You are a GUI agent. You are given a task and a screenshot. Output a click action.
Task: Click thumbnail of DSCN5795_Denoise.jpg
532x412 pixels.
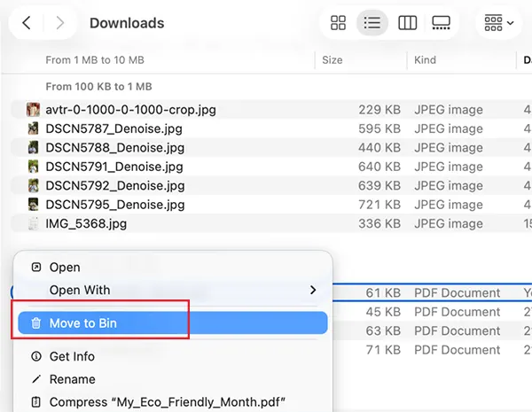[33, 205]
